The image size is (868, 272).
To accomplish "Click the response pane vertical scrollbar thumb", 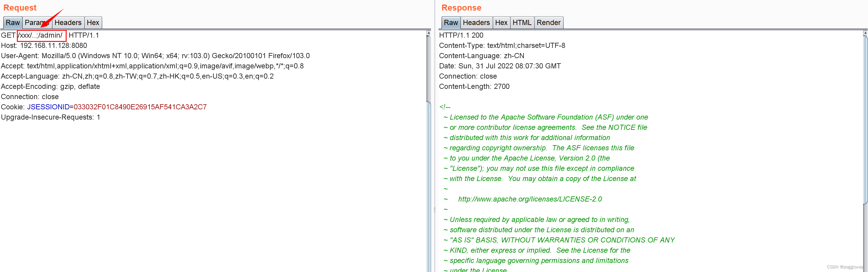I will pyautogui.click(x=865, y=120).
